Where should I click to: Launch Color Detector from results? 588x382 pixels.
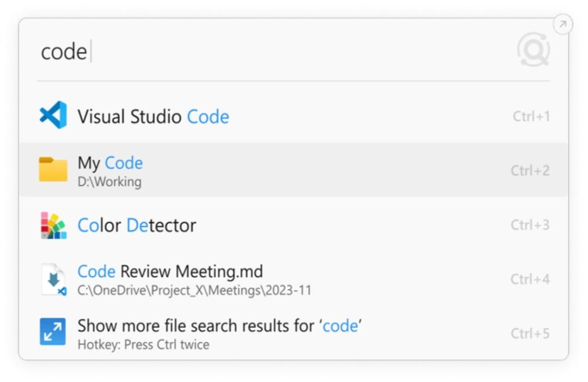(293, 225)
